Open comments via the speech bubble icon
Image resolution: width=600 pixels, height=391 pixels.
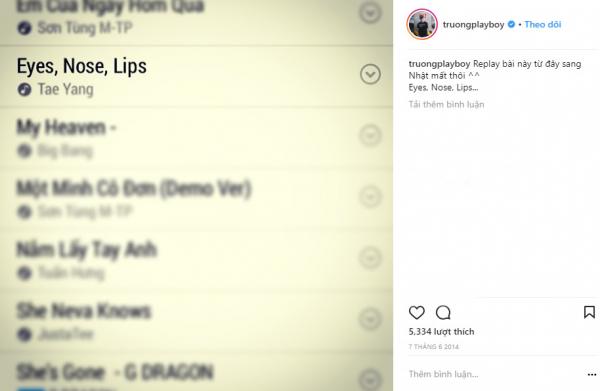coord(443,313)
